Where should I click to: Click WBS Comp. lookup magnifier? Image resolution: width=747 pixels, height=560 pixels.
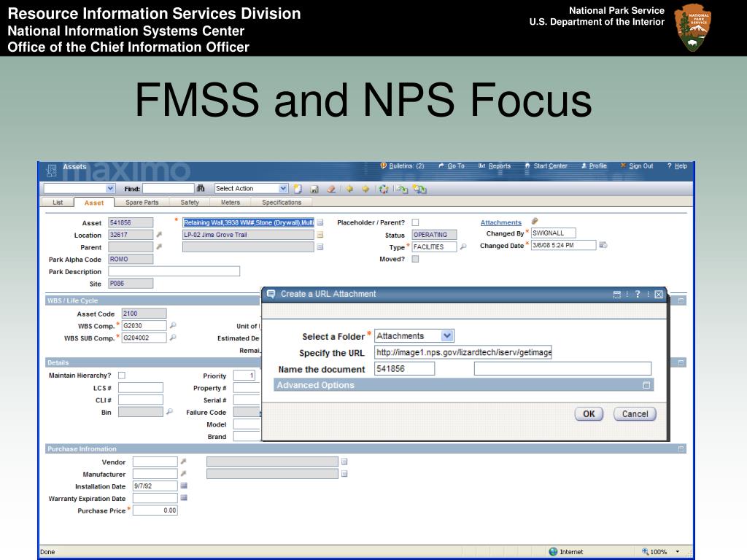pos(173,325)
